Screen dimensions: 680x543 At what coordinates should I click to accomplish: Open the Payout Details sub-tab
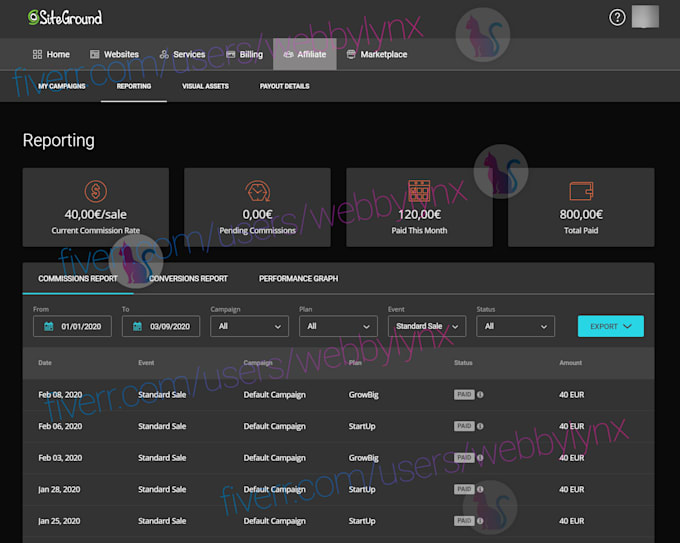[x=284, y=86]
